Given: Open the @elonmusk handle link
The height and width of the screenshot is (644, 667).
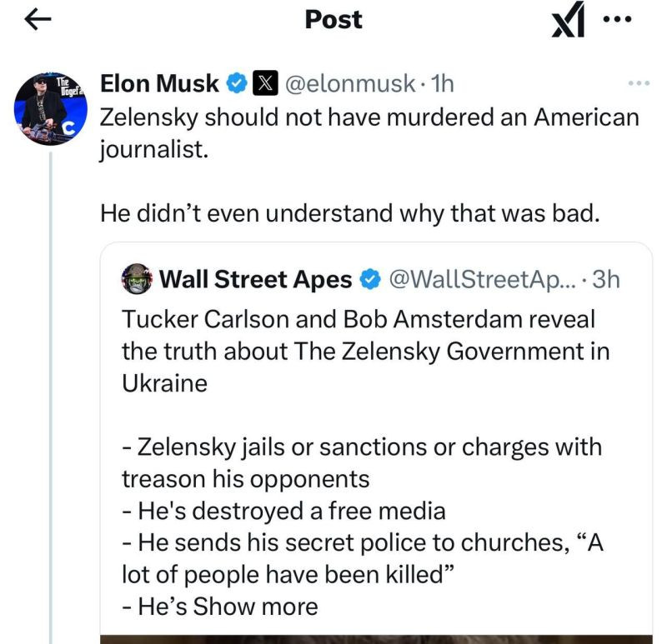Looking at the screenshot, I should (350, 83).
